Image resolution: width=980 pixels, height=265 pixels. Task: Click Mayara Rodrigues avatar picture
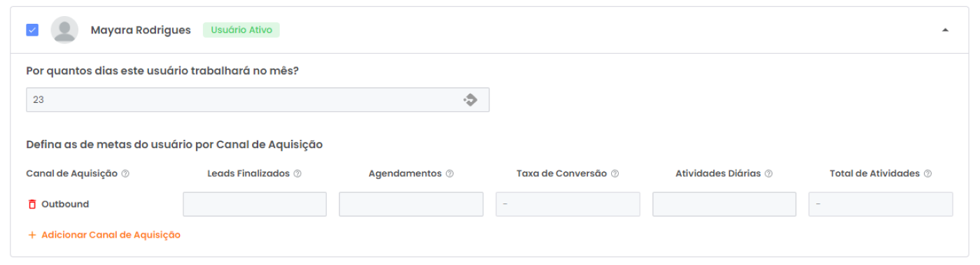click(65, 30)
